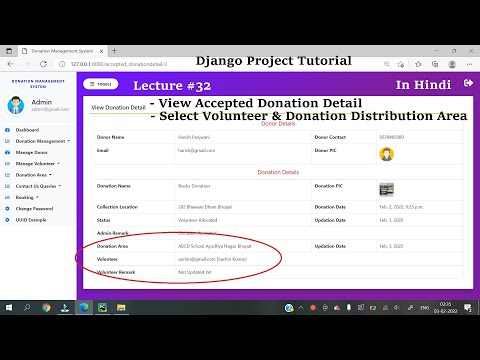
Task: Expand the Booking sidebar menu
Action: point(27,197)
